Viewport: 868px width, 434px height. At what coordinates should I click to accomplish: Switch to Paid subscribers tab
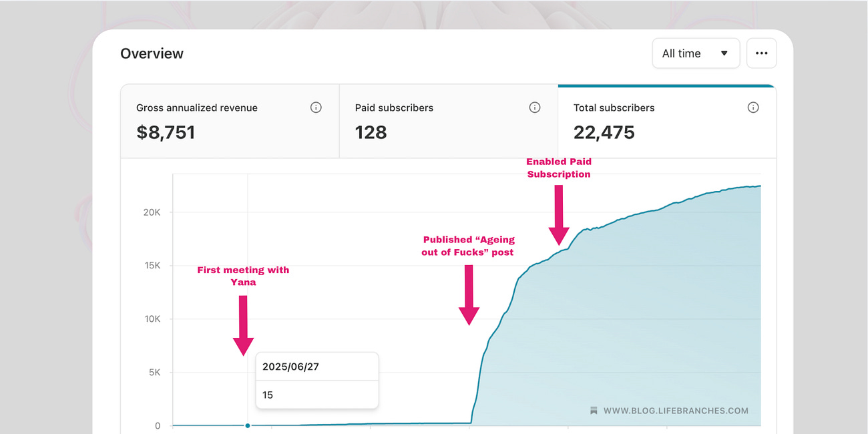449,121
